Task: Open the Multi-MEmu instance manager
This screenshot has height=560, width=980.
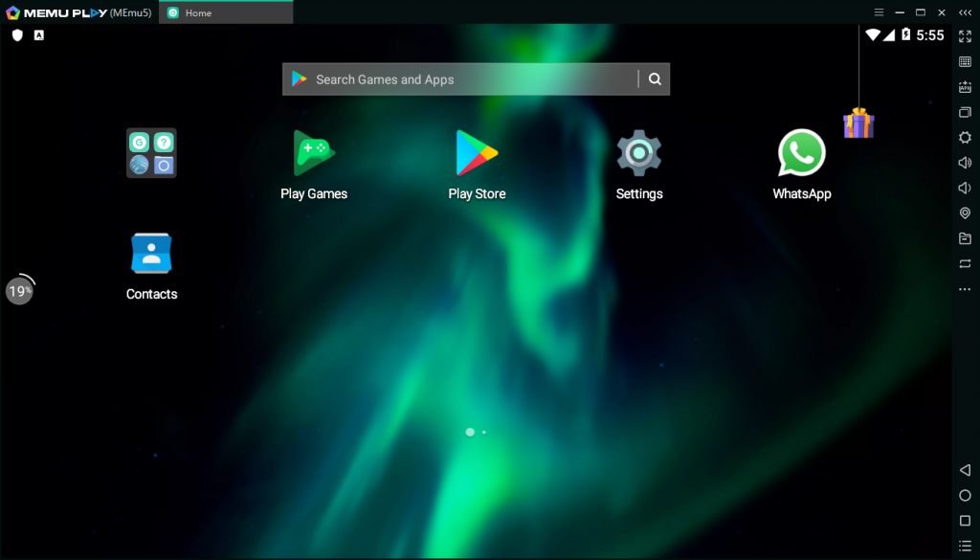Action: pos(965,112)
